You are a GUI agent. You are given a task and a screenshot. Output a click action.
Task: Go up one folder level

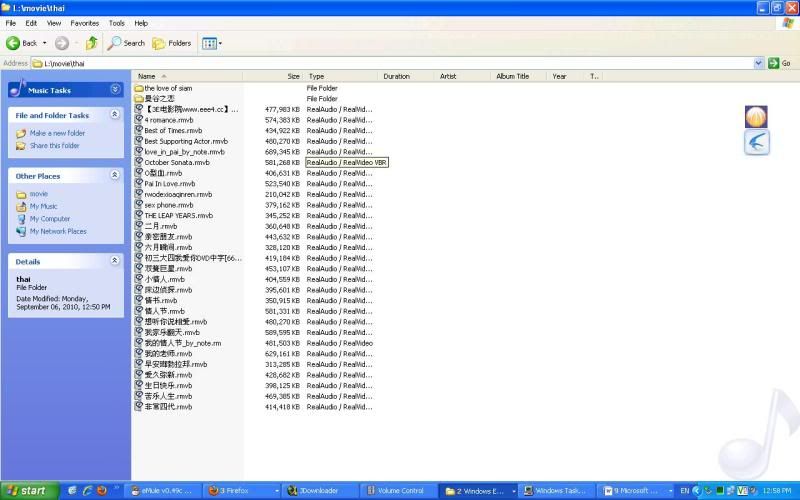[x=92, y=43]
